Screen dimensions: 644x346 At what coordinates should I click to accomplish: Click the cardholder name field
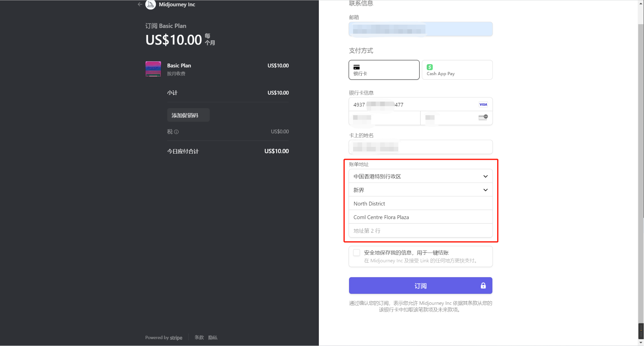(x=421, y=147)
